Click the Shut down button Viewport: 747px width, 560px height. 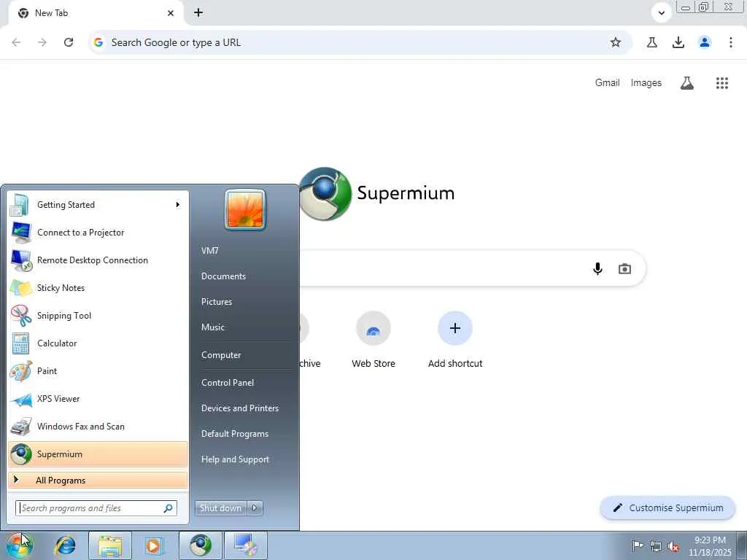click(220, 508)
